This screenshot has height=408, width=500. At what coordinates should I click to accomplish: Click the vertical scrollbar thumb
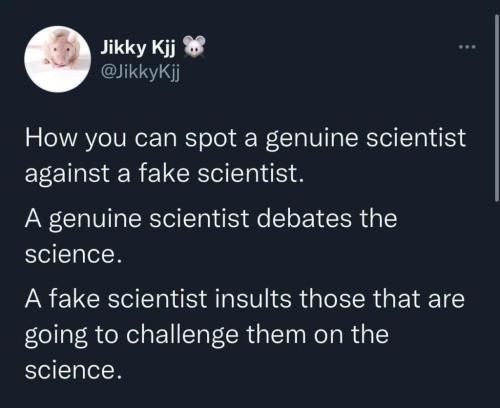pyautogui.click(x=497, y=108)
